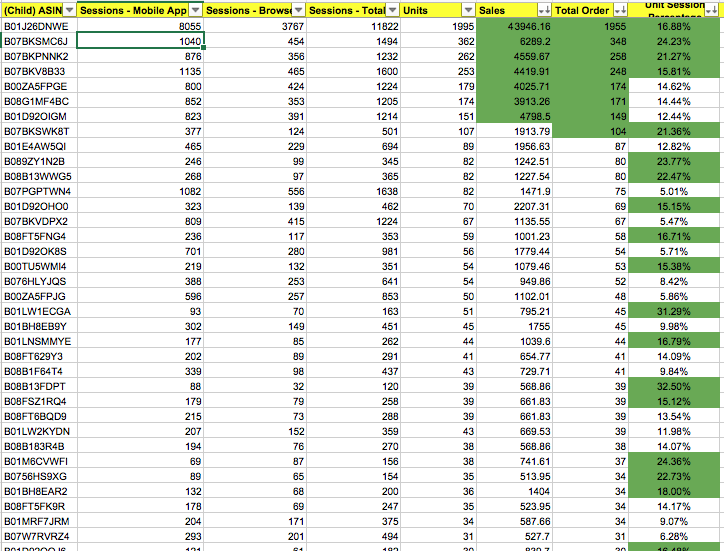
Task: Select the Total Order header cell
Action: pos(590,10)
